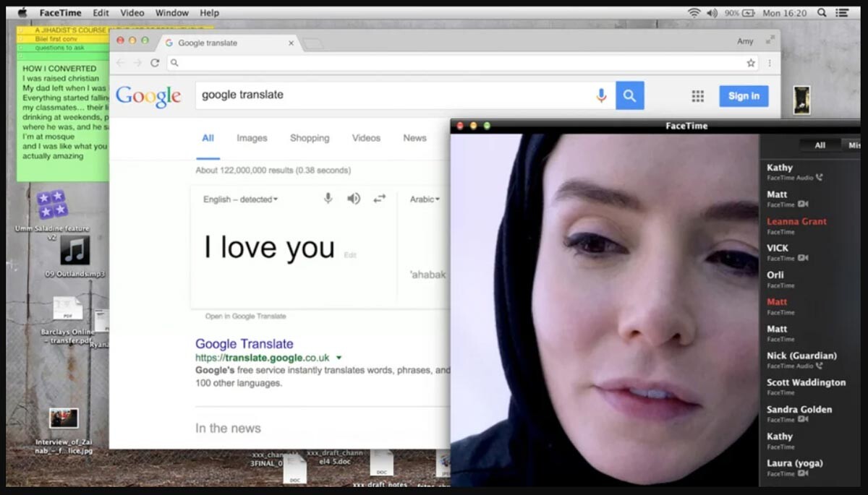The height and width of the screenshot is (495, 868).
Task: Listen to the source text speaker icon
Action: (353, 198)
